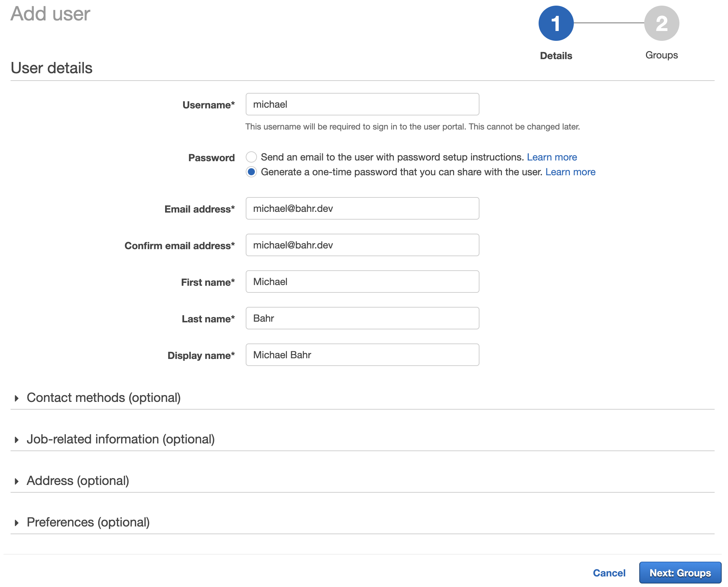Expand the Job-related information section arrow
728x587 pixels.
(17, 440)
